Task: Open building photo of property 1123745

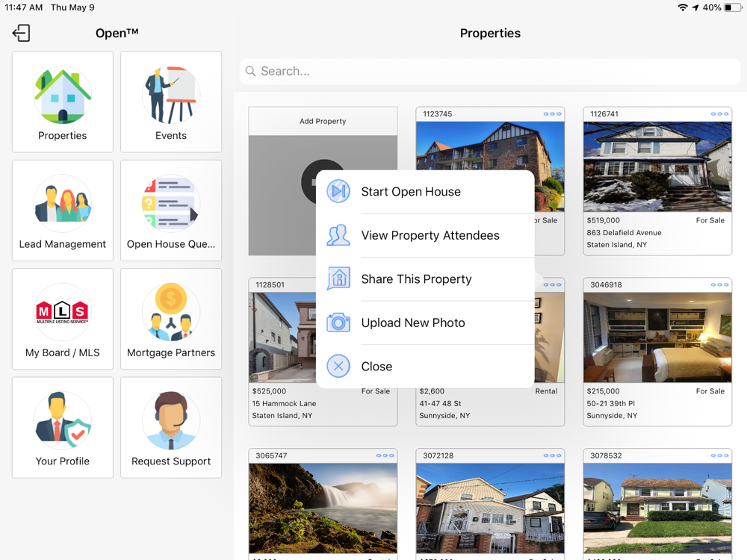Action: click(490, 146)
